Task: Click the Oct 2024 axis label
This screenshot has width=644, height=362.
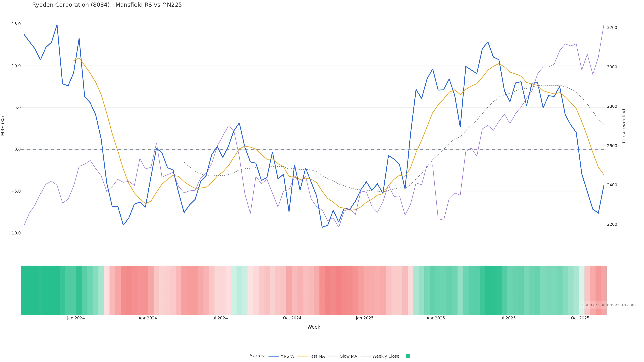Action: click(x=292, y=318)
